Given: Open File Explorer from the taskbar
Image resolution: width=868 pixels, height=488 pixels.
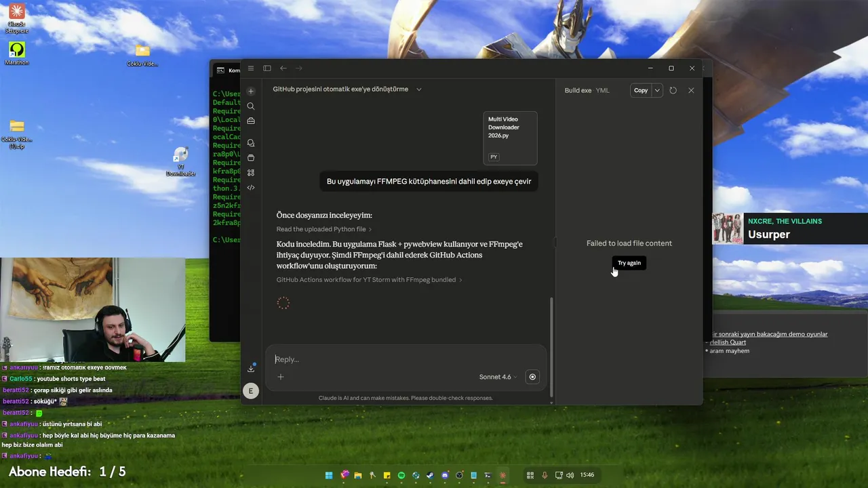Looking at the screenshot, I should pyautogui.click(x=358, y=475).
